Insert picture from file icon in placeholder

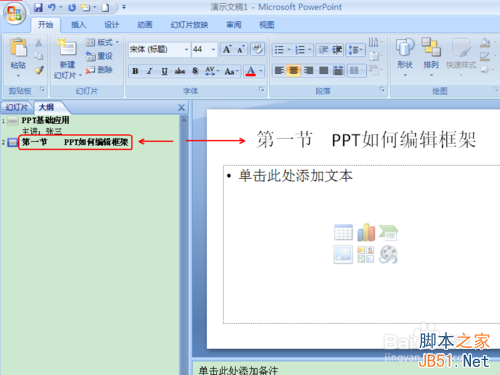(343, 255)
